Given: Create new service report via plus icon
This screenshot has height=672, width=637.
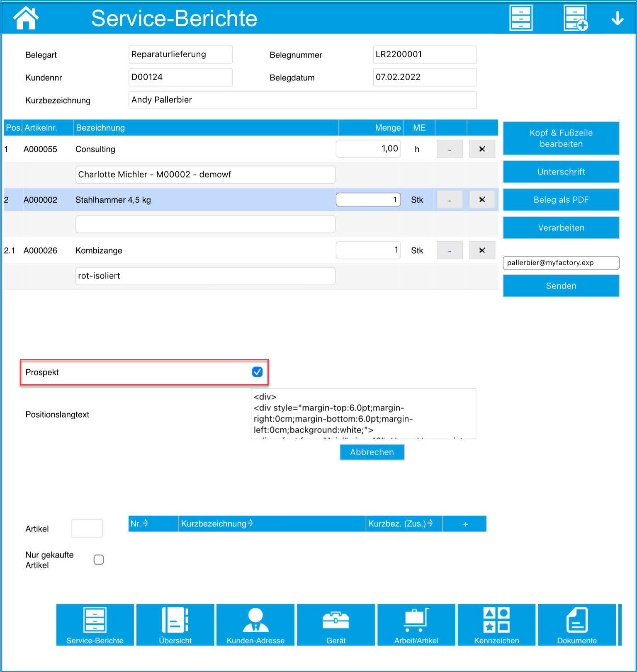Looking at the screenshot, I should tap(576, 18).
